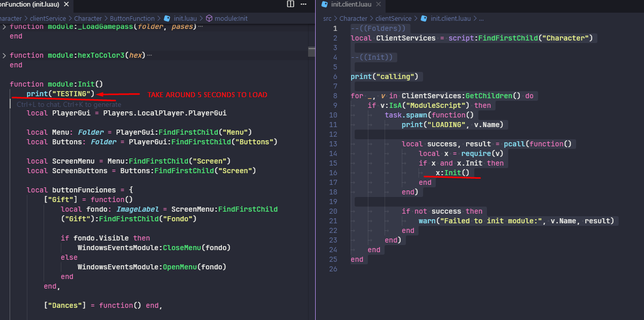Click the print("TESTING") line
Screen dimensions: 644x320
[60, 94]
